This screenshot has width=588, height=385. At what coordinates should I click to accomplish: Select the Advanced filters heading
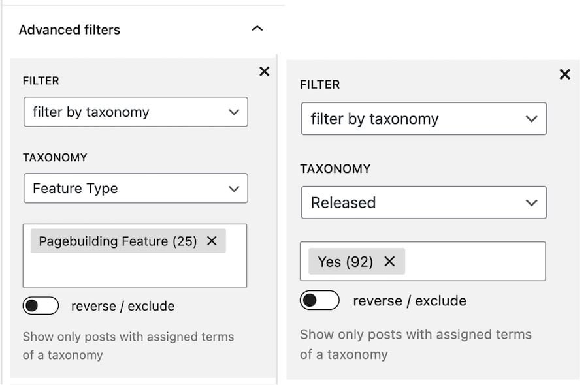tap(69, 29)
